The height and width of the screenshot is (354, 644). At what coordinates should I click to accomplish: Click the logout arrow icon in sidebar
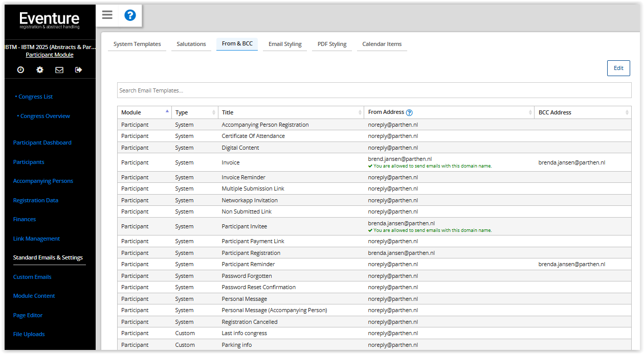click(x=78, y=70)
